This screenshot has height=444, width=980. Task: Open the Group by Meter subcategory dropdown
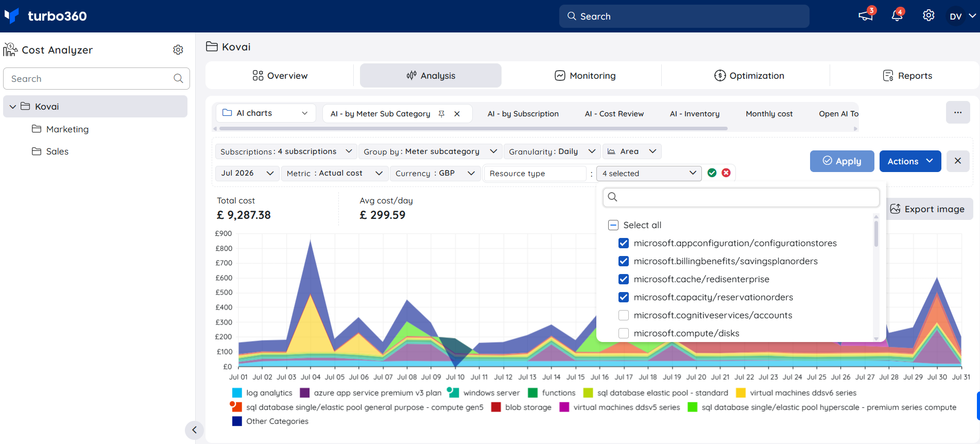coord(430,151)
